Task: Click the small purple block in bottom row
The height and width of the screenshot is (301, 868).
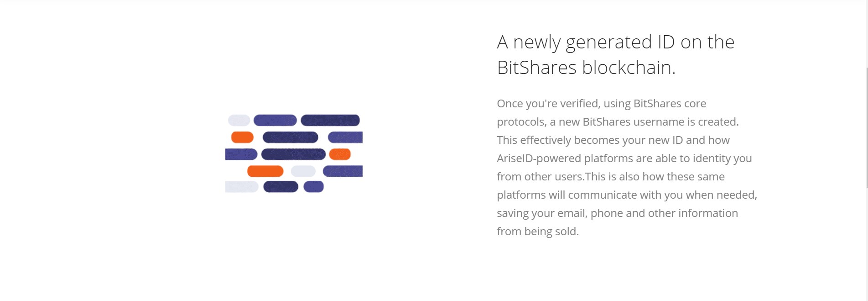Action: [x=314, y=187]
